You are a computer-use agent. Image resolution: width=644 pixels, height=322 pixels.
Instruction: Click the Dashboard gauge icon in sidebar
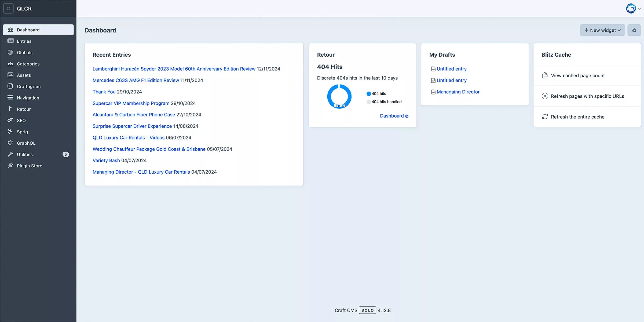pyautogui.click(x=10, y=30)
